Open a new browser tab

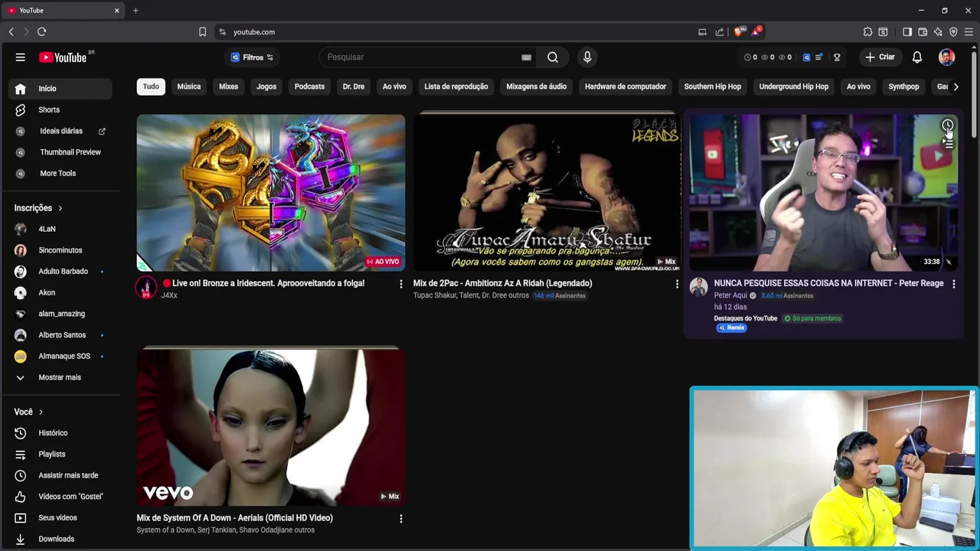pyautogui.click(x=136, y=11)
